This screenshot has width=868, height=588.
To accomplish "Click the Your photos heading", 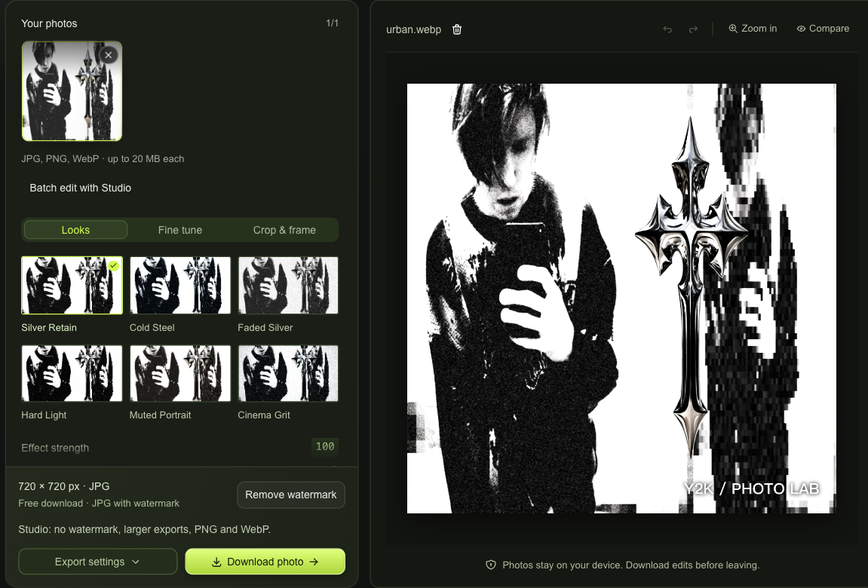I will 49,24.
